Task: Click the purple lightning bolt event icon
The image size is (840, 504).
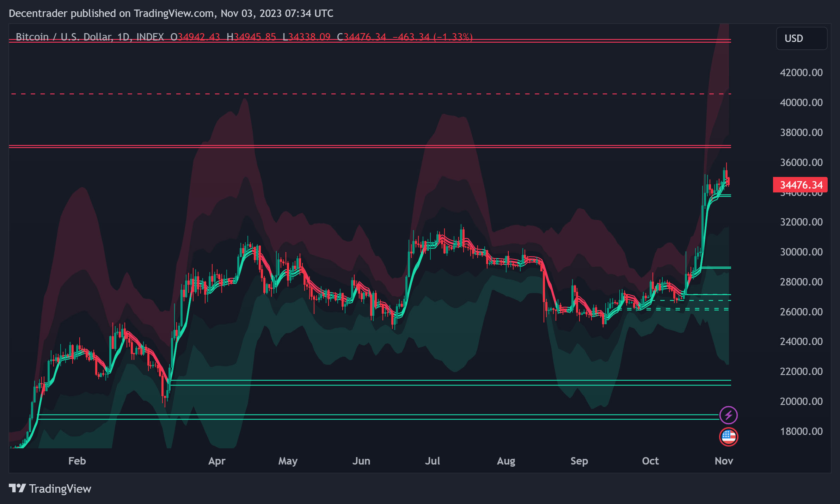Action: pos(728,415)
